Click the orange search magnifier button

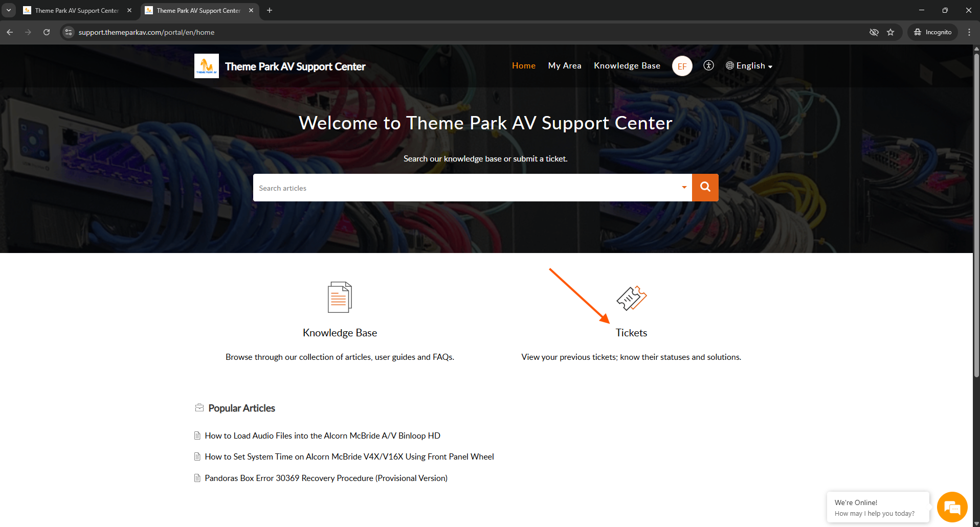tap(705, 188)
